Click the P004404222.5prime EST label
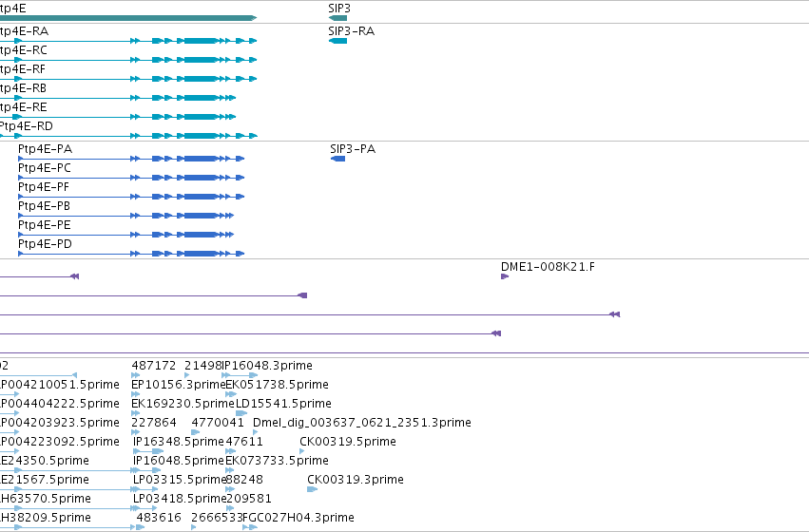Viewport: 809px width, 532px height. coord(59,404)
